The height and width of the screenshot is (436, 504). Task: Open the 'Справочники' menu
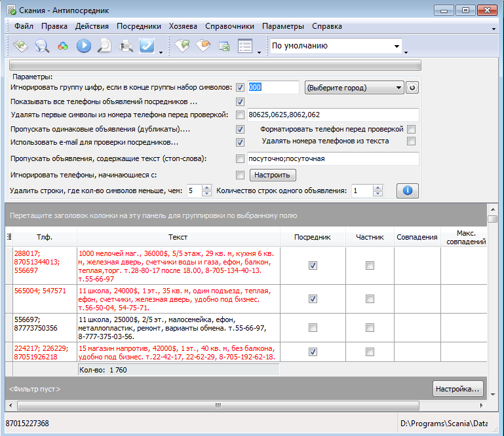click(x=229, y=26)
